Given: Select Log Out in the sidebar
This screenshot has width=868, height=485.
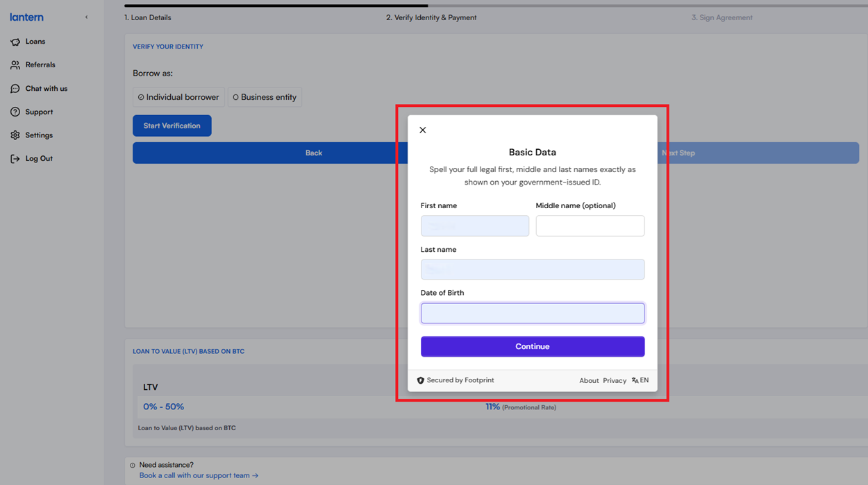Looking at the screenshot, I should coord(39,159).
